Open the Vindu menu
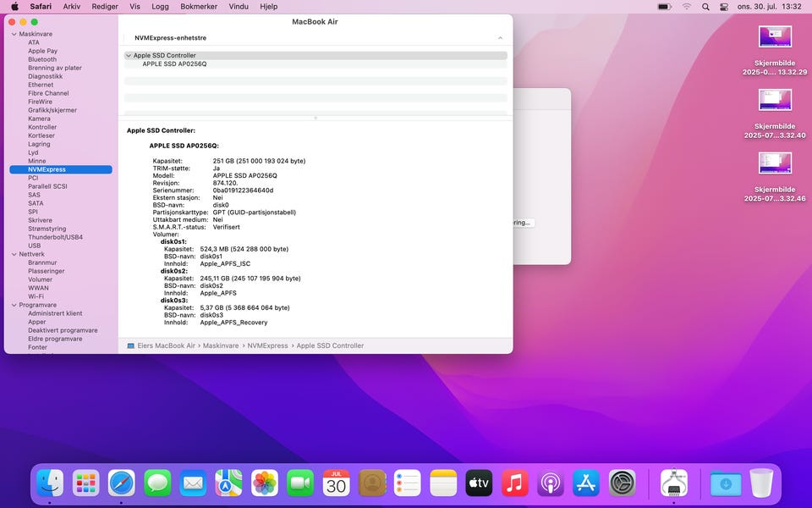This screenshot has height=508, width=812. (x=239, y=6)
